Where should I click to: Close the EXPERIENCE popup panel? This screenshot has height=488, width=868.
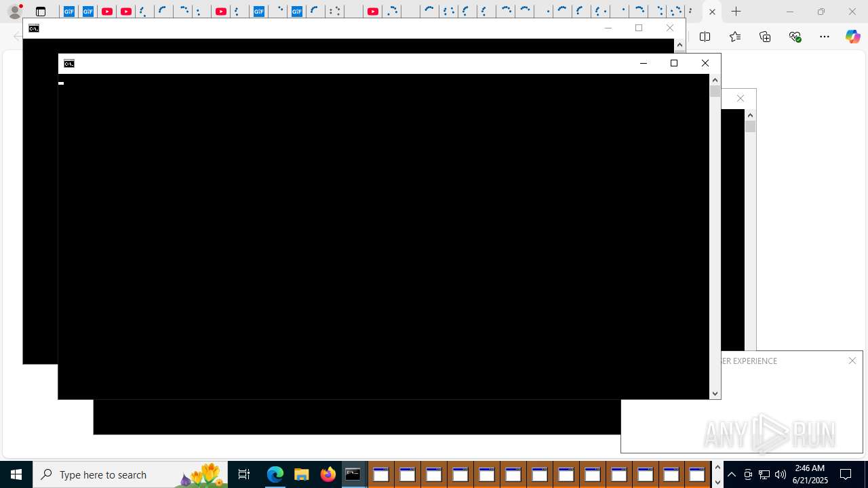pos(852,361)
